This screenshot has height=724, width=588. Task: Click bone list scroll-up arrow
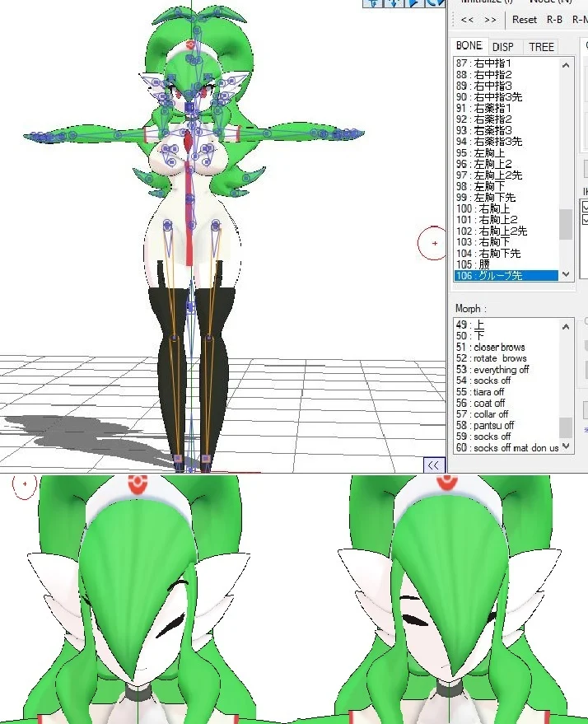click(566, 65)
